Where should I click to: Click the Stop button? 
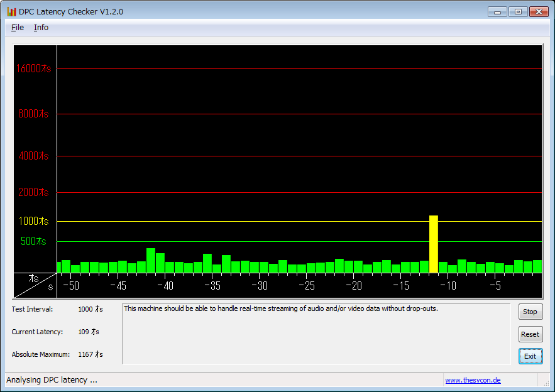[530, 312]
